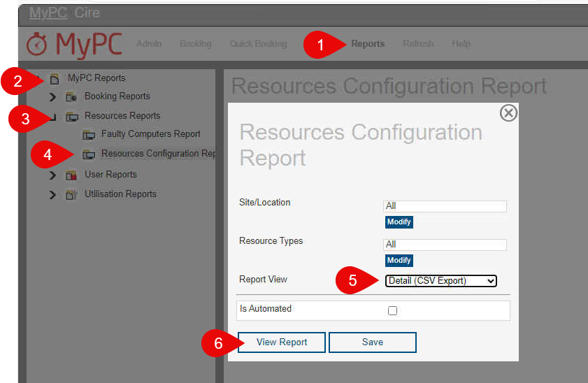Screen dimensions: 588x383
Task: Expand the User Reports tree node
Action: click(53, 175)
